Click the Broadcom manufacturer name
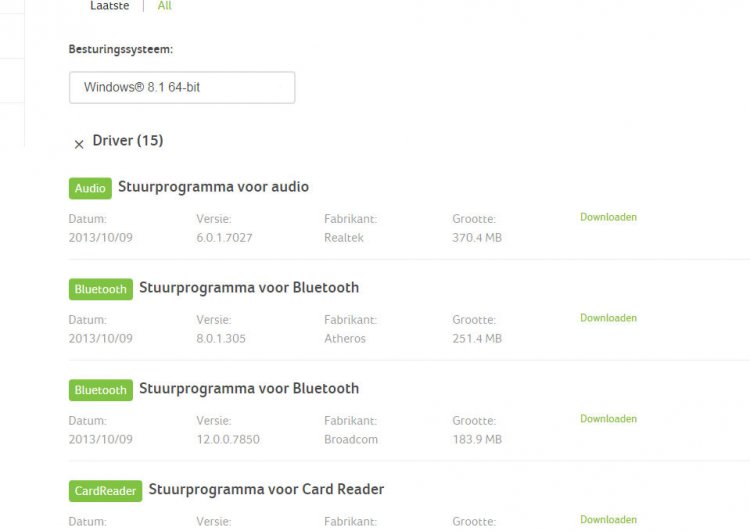750x531 pixels. [349, 439]
